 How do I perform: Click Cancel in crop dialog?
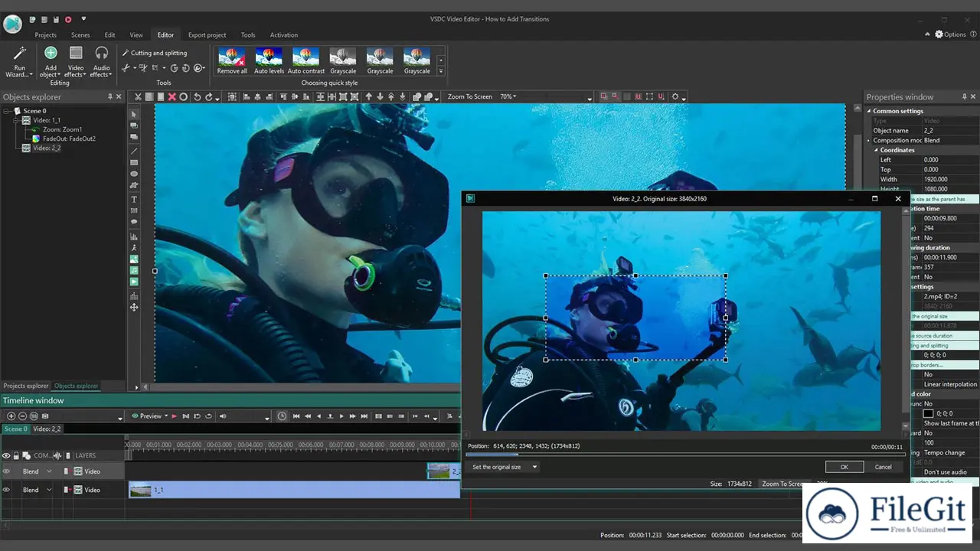[884, 467]
